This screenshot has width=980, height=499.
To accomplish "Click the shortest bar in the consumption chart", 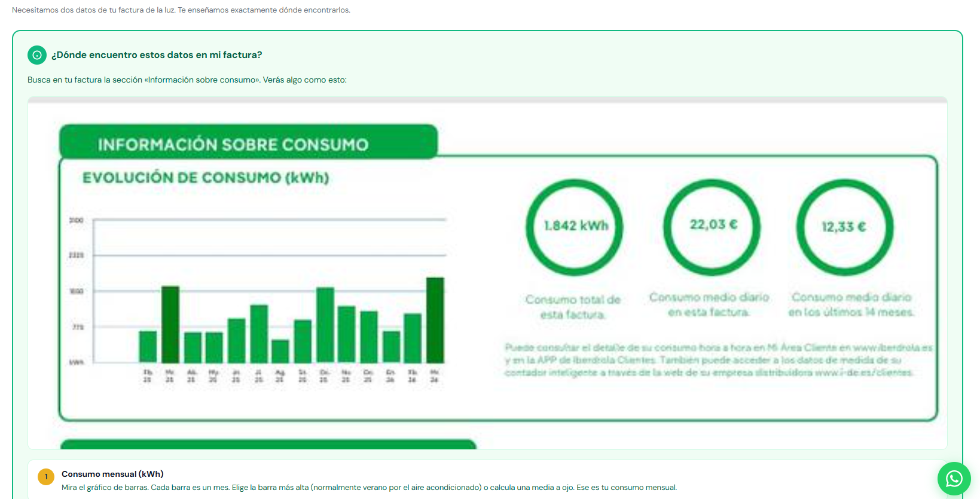I will [x=280, y=351].
